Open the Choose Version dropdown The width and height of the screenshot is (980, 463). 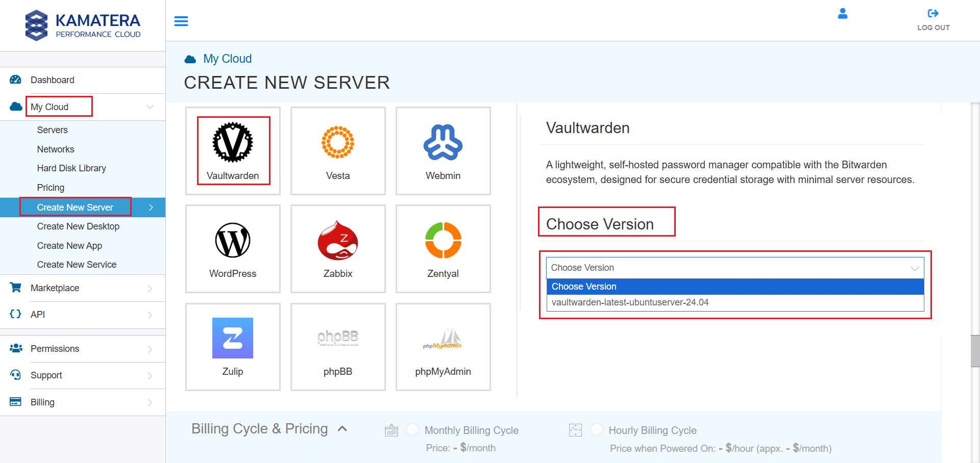734,268
